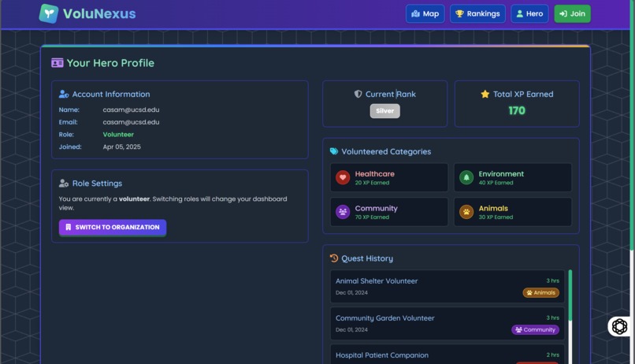Image resolution: width=635 pixels, height=364 pixels.
Task: Click the star icon beside Total XP Earned
Action: tap(485, 94)
